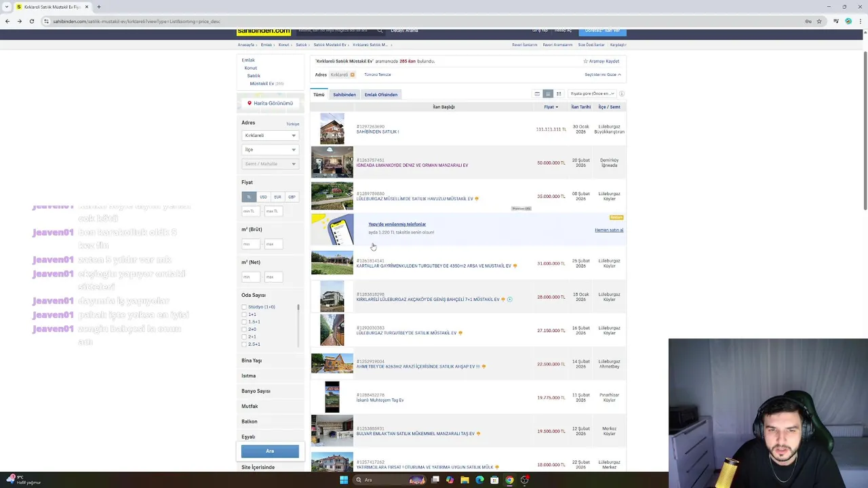Image resolution: width=868 pixels, height=488 pixels.
Task: Select USD currency toggle
Action: 263,197
